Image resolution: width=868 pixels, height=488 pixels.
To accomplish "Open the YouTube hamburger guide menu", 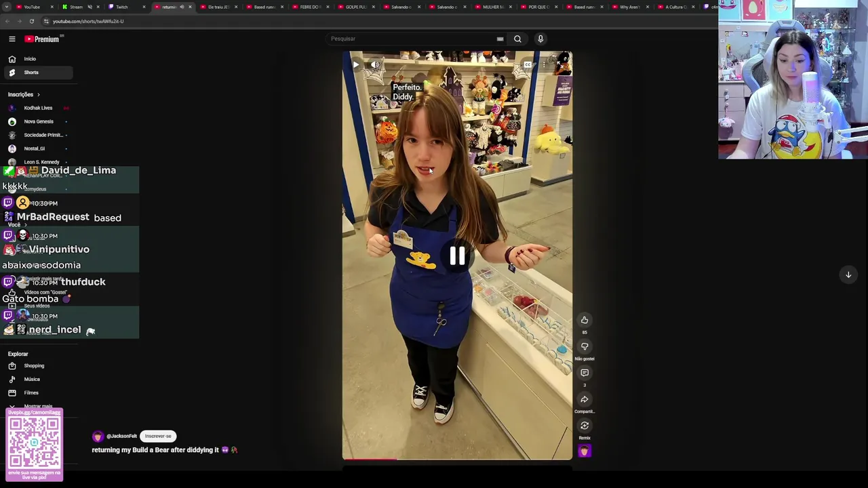I will point(12,39).
